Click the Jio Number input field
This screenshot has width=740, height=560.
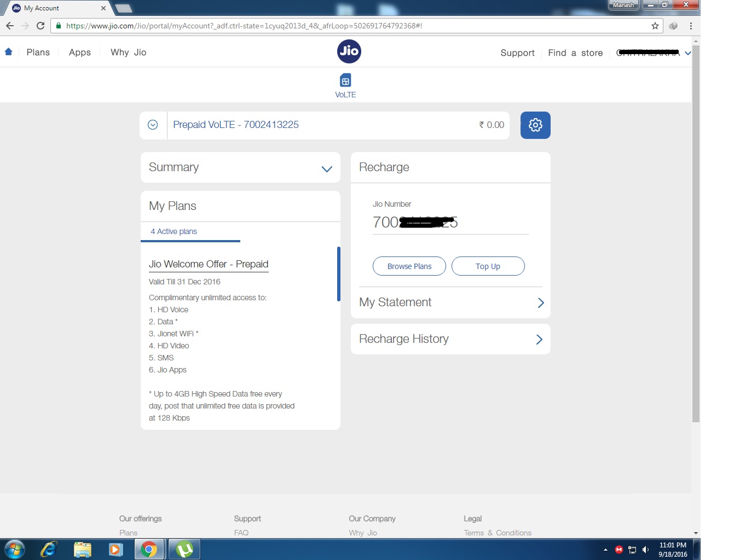(x=450, y=223)
